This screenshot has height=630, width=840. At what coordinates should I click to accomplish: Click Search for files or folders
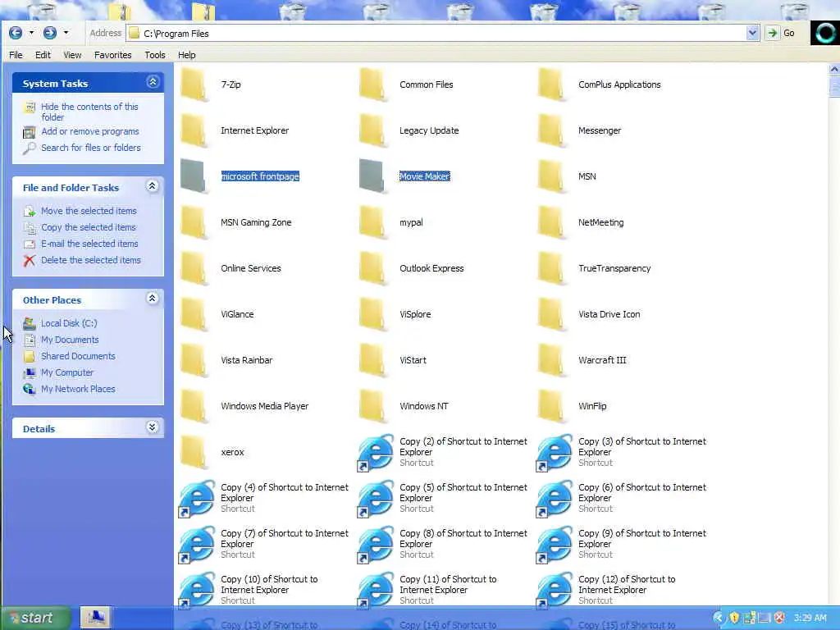pos(90,148)
